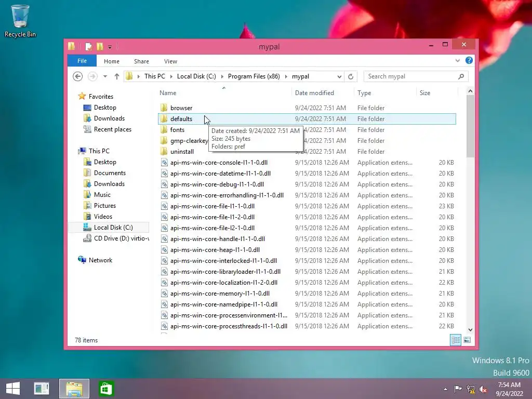Open the Help question mark icon
This screenshot has width=532, height=399.
[x=469, y=60]
